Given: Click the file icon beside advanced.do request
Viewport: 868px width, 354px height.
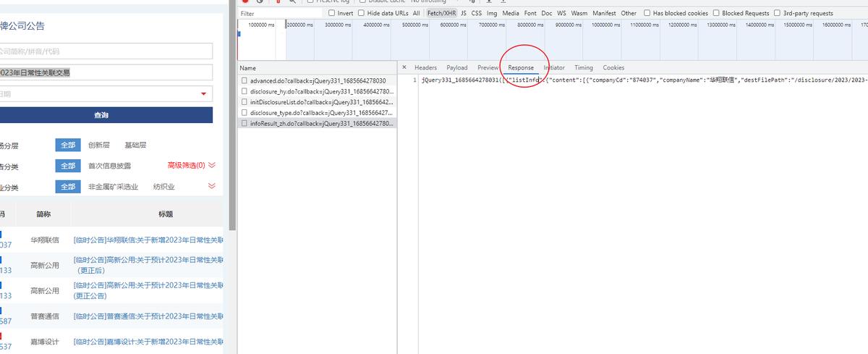Looking at the screenshot, I should pos(244,81).
